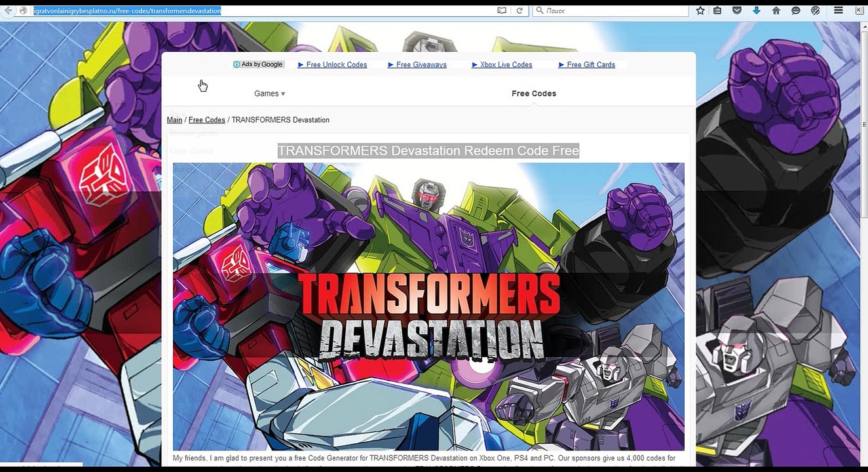Image resolution: width=868 pixels, height=472 pixels.
Task: Expand the Games dropdown menu
Action: tap(270, 94)
